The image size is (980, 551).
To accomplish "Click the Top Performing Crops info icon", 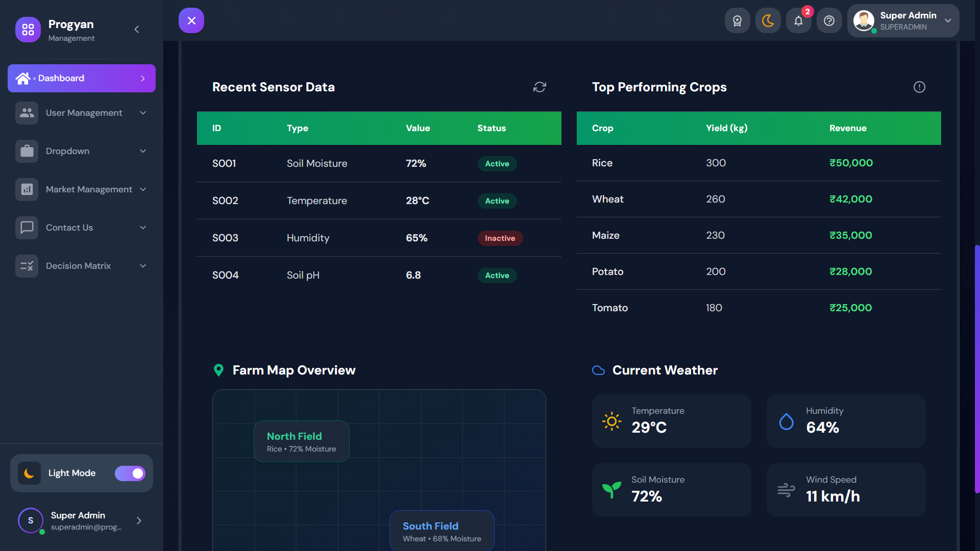I will pos(919,87).
